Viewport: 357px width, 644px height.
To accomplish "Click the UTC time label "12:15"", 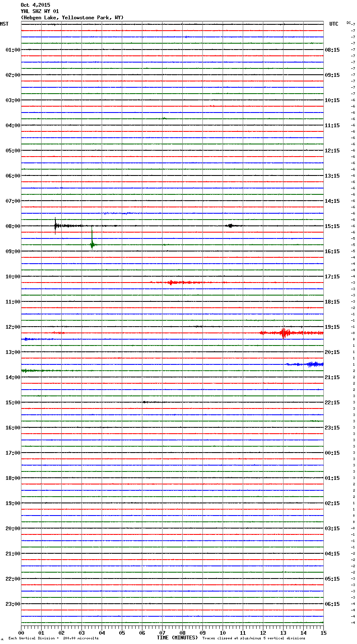I will click(332, 151).
